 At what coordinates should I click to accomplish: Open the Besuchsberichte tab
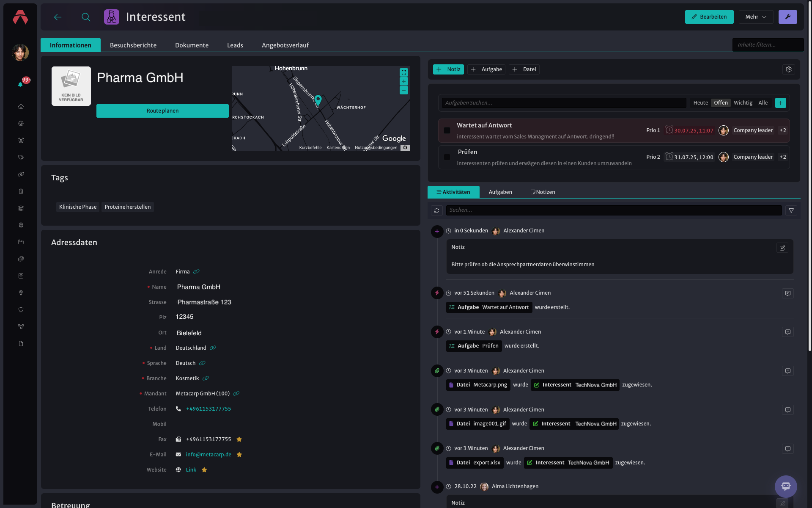coord(133,45)
